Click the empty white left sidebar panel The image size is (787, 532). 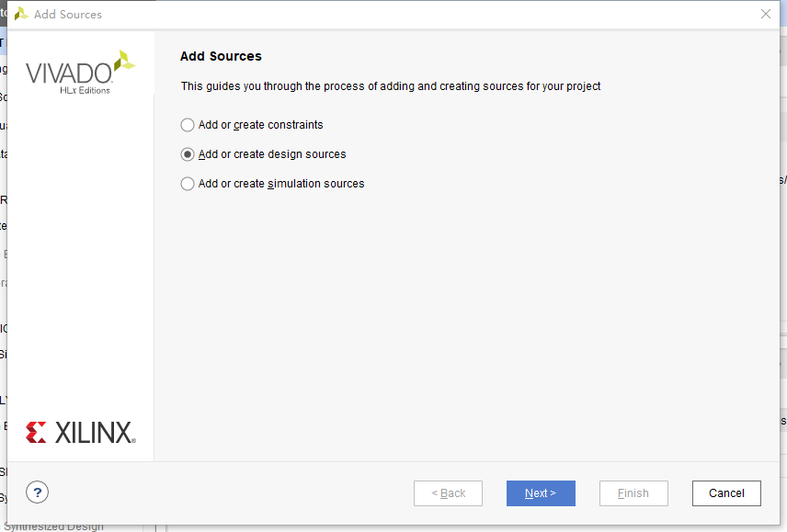click(x=81, y=257)
